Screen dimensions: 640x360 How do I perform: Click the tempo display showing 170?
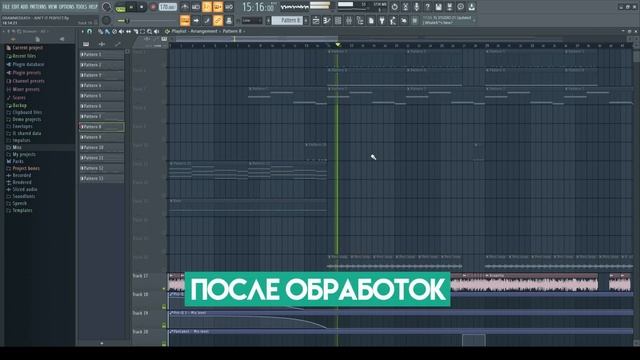pyautogui.click(x=167, y=7)
